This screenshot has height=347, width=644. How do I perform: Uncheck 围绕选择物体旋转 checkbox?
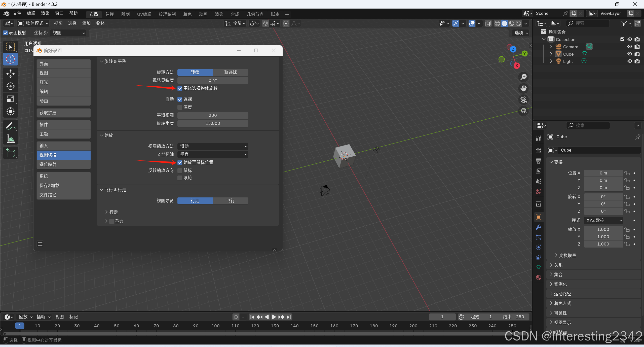click(x=180, y=88)
